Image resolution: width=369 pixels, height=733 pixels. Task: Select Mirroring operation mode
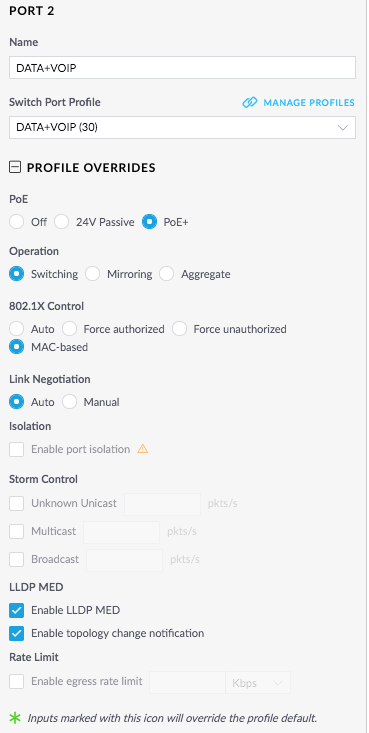click(x=93, y=274)
